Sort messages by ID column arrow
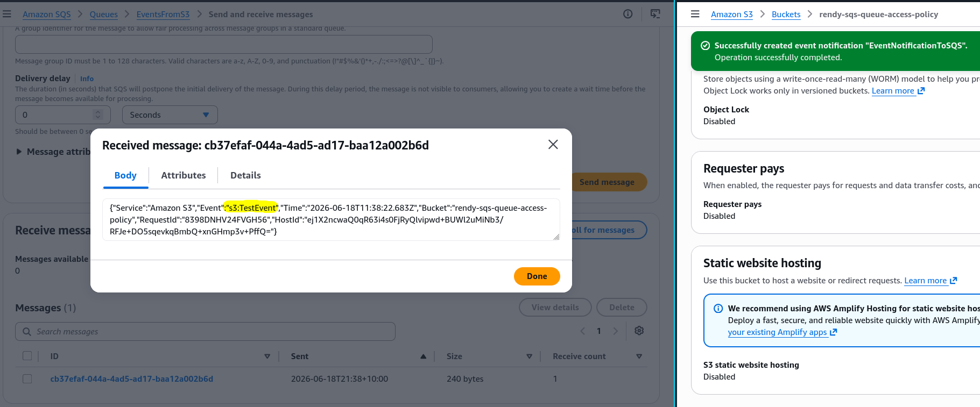This screenshot has height=407, width=980. (267, 356)
